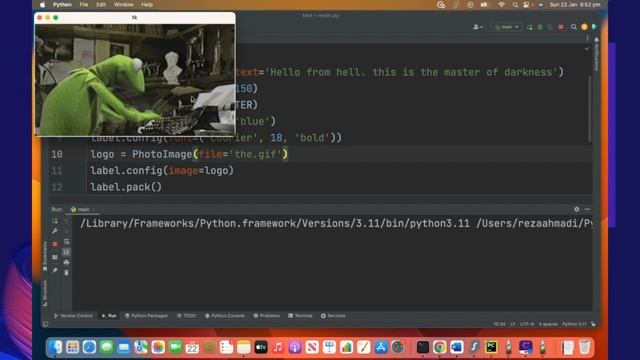Open the Bookmarks side tool window
640x360 pixels.
pyautogui.click(x=45, y=256)
